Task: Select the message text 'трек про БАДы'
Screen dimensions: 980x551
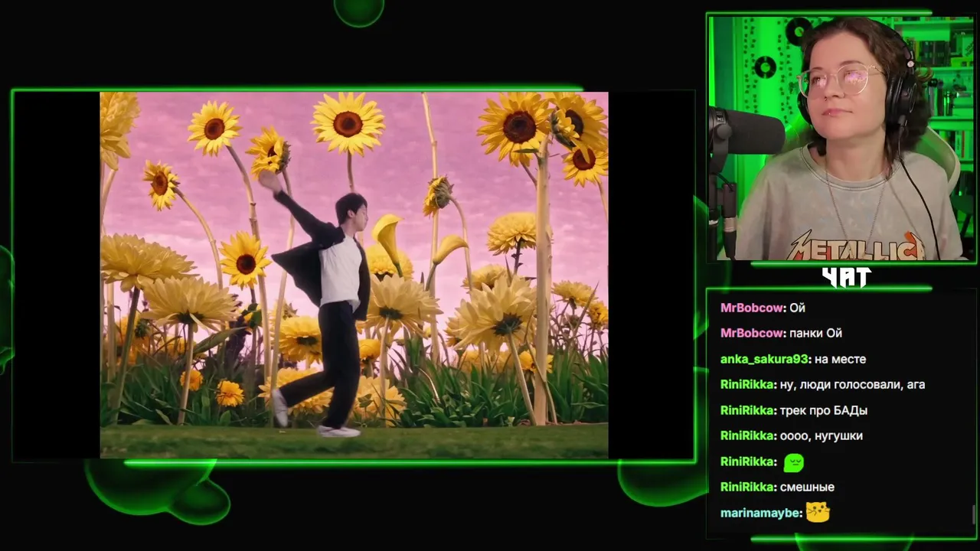Action: 824,410
